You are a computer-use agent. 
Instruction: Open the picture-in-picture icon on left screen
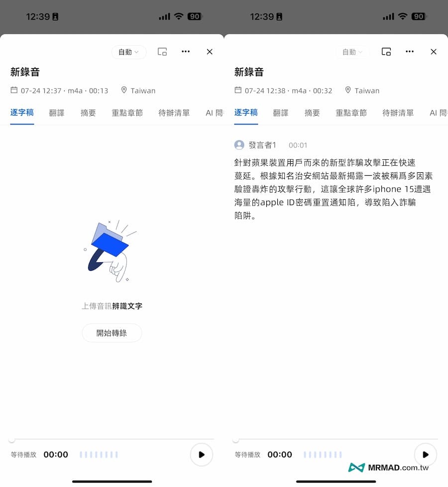162,52
